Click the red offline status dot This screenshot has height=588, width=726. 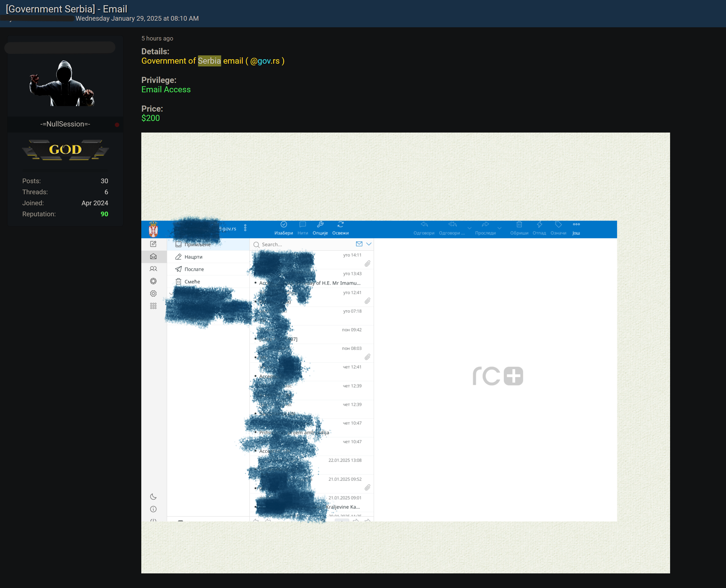pos(117,125)
